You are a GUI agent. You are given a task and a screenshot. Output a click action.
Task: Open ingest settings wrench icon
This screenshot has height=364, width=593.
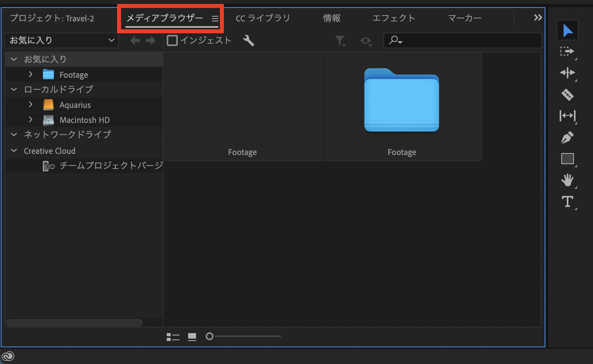coord(248,40)
